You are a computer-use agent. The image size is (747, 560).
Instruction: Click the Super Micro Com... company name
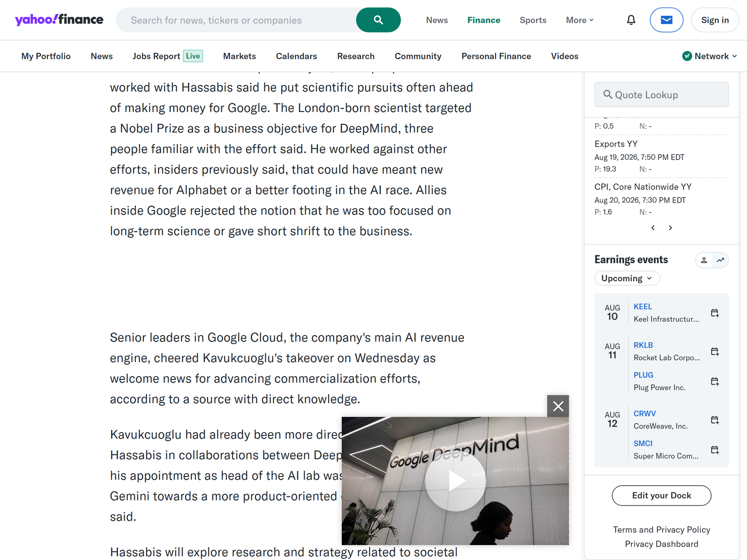666,456
